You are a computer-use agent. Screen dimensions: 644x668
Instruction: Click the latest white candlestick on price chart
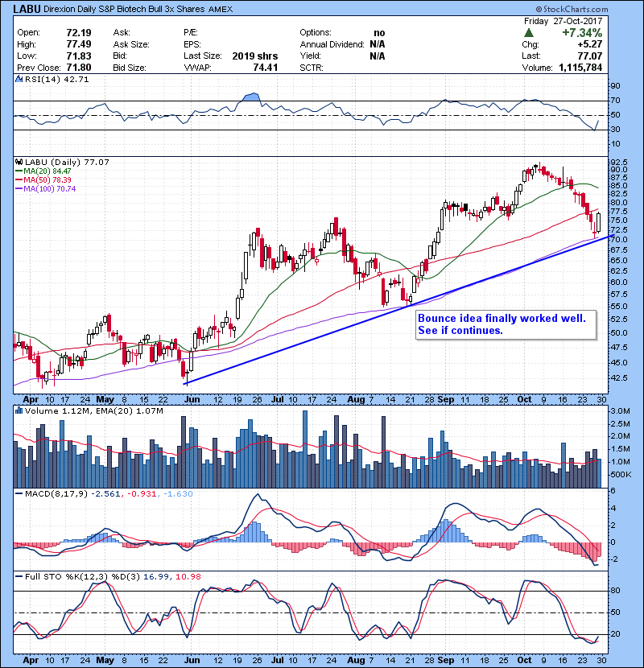[x=599, y=222]
